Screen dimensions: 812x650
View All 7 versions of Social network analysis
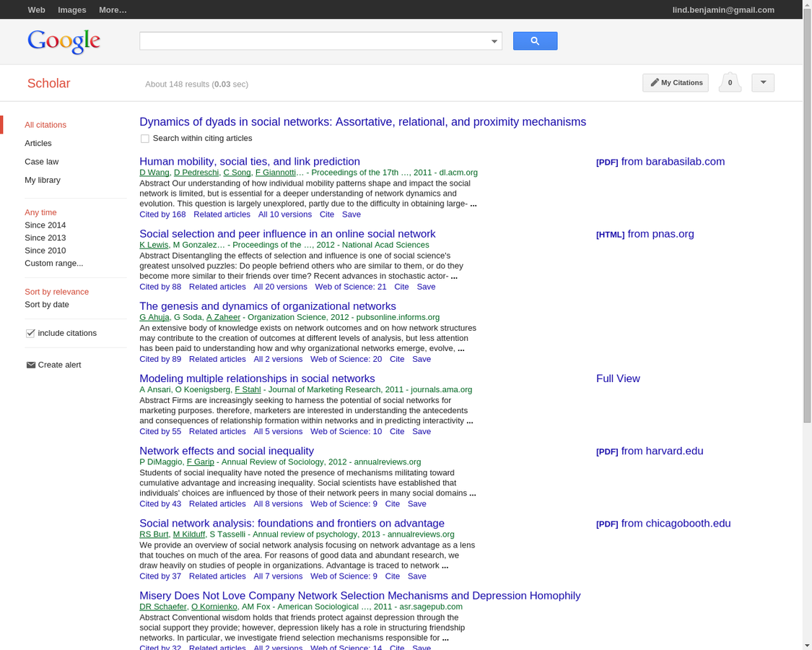(278, 576)
